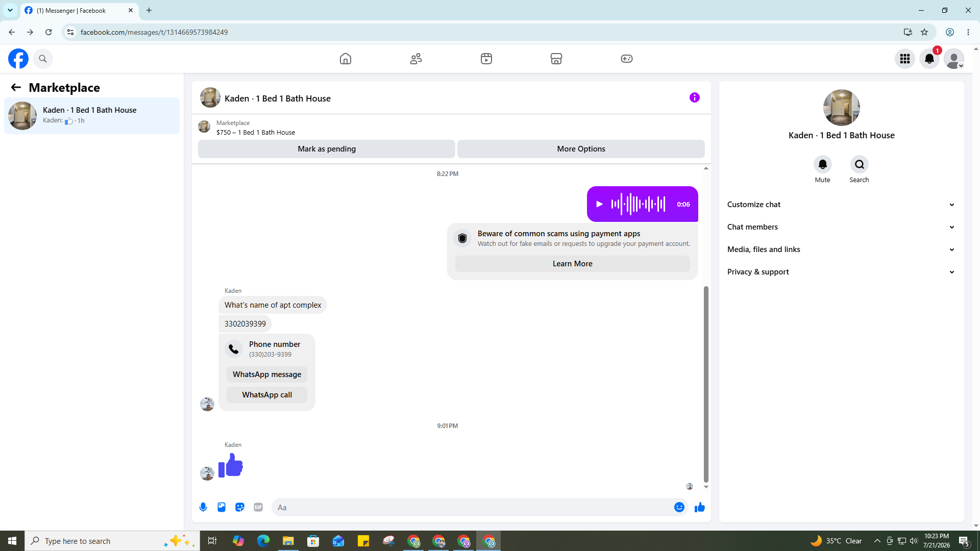Go back from Marketplace chats list
Viewport: 980px width, 551px height.
16,87
